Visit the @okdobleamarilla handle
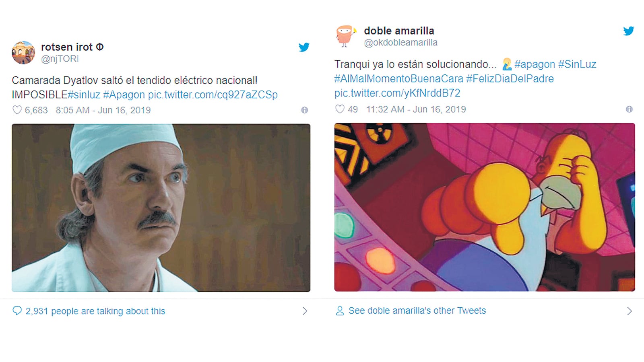 tap(400, 43)
